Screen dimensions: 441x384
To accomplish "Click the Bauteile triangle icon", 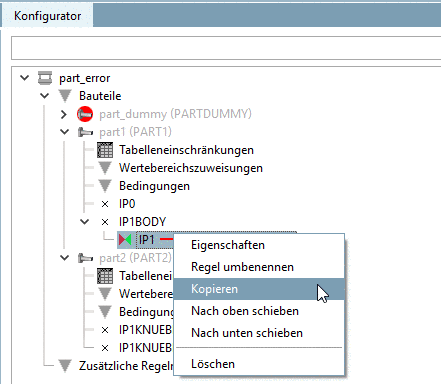I will click(65, 96).
